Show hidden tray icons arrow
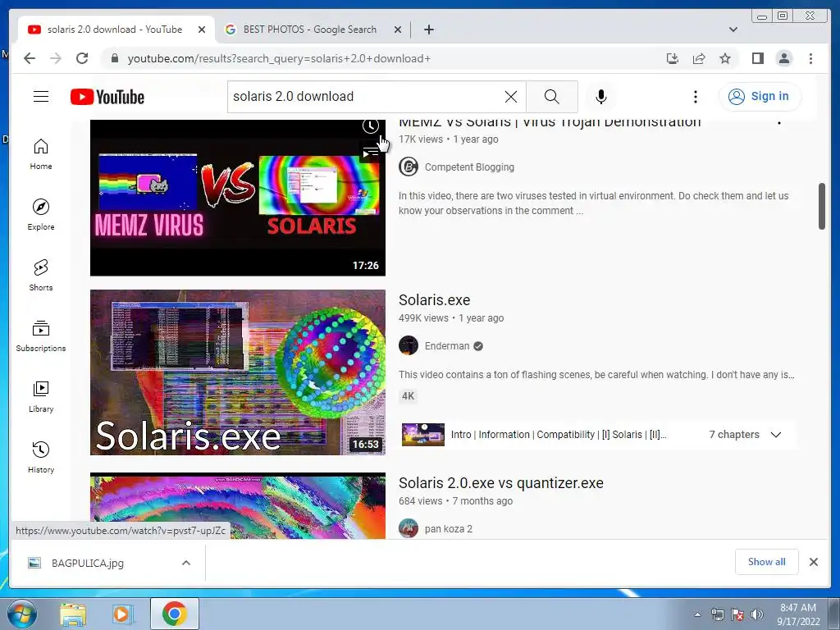Viewport: 840px width, 630px height. [x=697, y=614]
